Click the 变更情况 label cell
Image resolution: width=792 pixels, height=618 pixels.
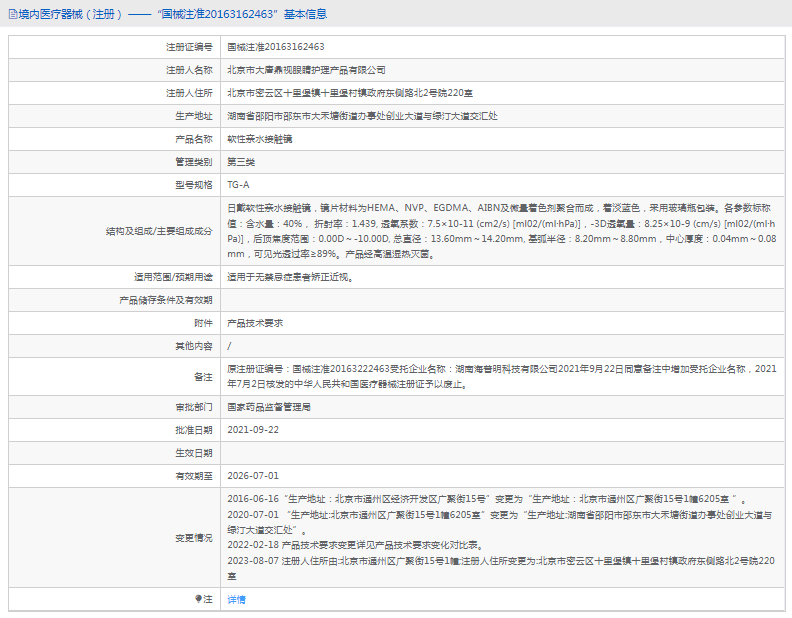pyautogui.click(x=114, y=538)
